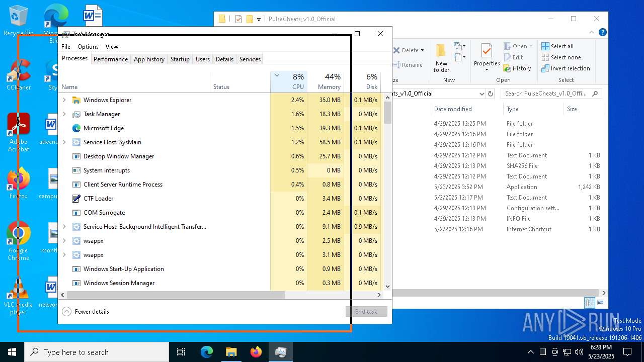Click taskbar Type here to search box
This screenshot has height=362, width=644.
tap(97, 352)
